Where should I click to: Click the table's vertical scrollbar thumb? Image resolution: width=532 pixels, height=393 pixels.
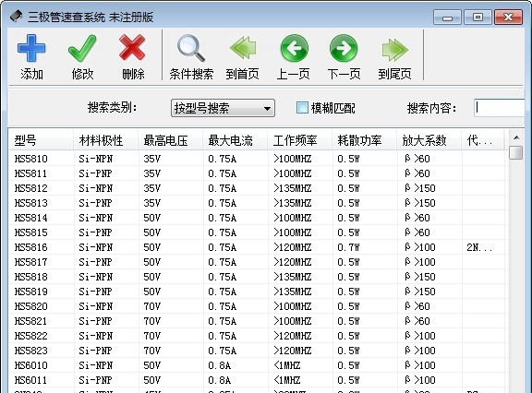(516, 152)
